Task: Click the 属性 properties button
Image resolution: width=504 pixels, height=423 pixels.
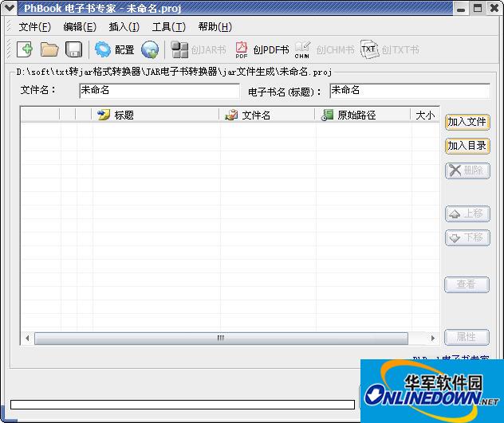Action: 467,337
